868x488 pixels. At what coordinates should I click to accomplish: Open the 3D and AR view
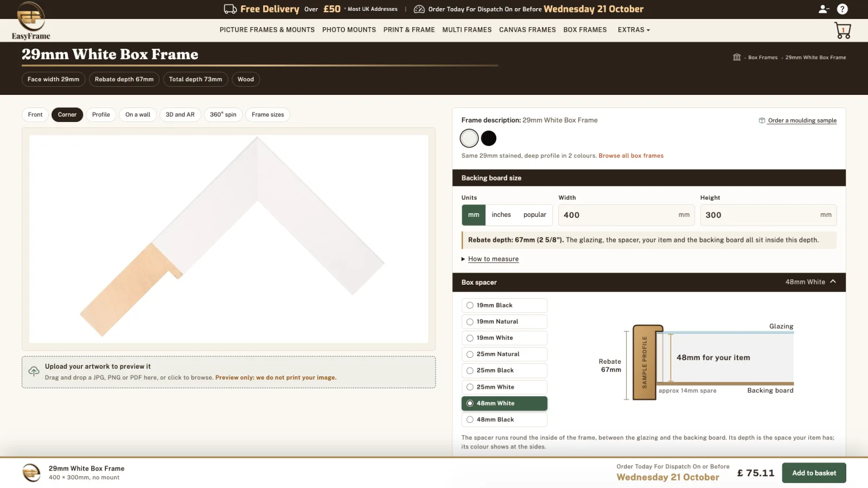(180, 114)
